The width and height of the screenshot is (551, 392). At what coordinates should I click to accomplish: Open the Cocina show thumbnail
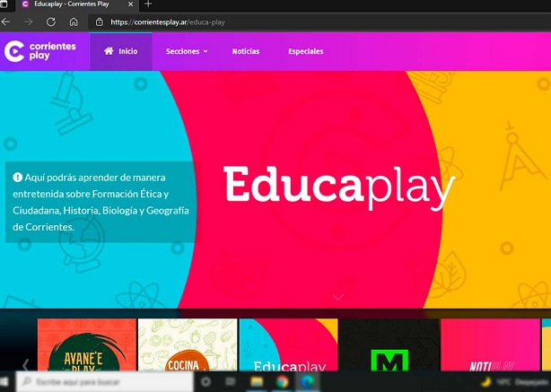coord(188,344)
